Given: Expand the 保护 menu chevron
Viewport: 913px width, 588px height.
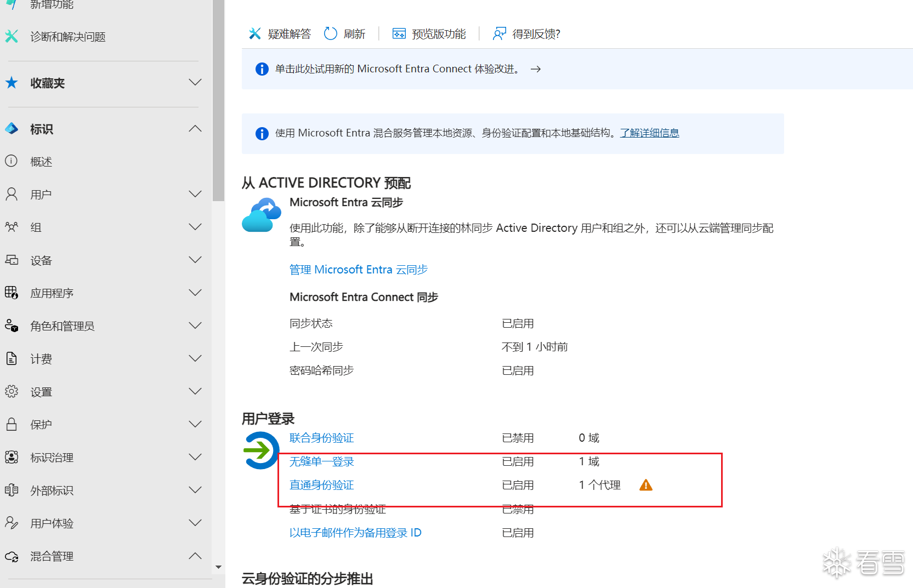Looking at the screenshot, I should [x=195, y=424].
